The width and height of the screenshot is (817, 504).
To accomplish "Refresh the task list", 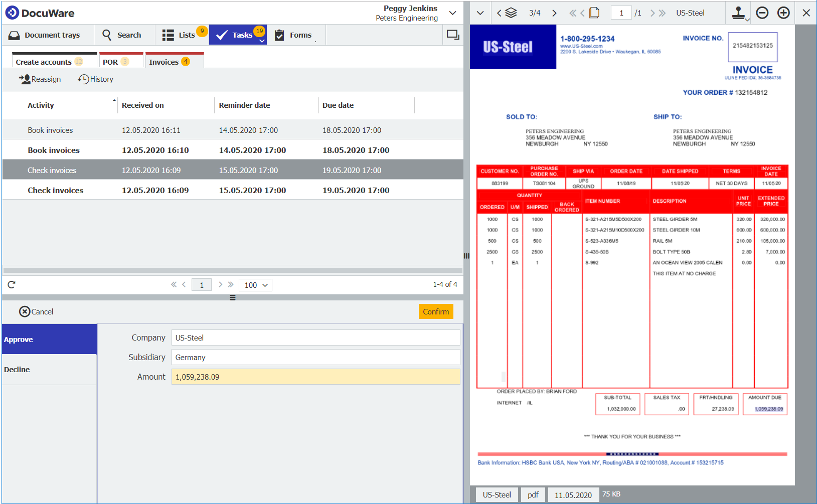I will (11, 284).
